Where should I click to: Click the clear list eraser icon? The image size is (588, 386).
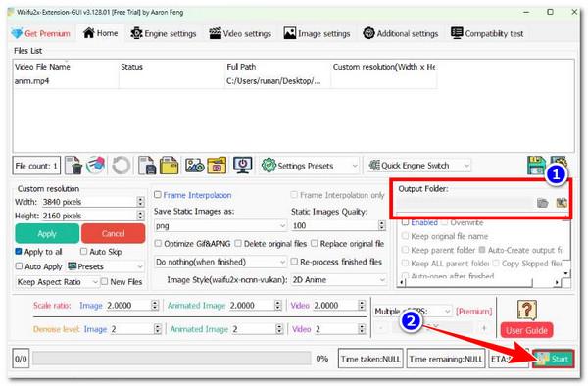(96, 166)
